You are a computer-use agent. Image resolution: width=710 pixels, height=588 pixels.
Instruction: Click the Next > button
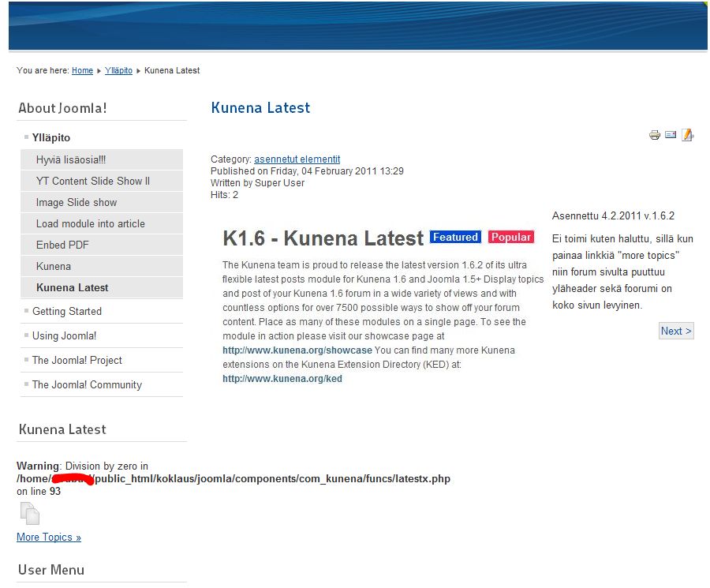(x=676, y=331)
